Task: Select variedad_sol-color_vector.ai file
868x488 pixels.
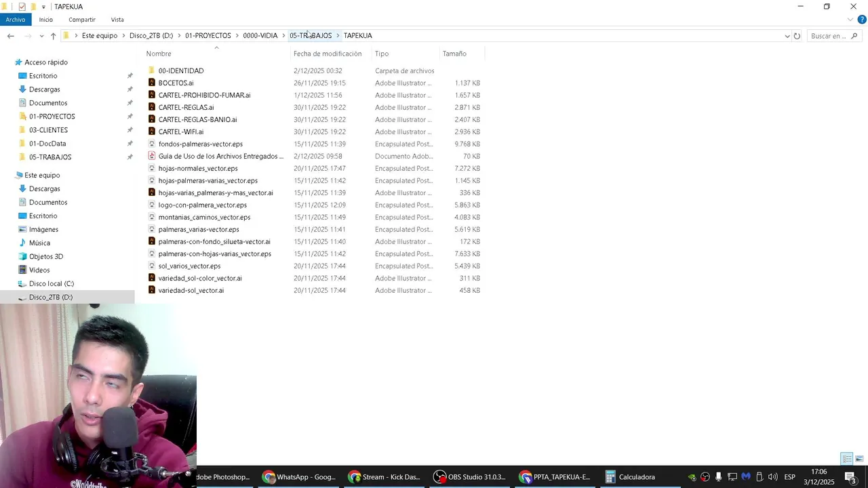Action: 200,278
